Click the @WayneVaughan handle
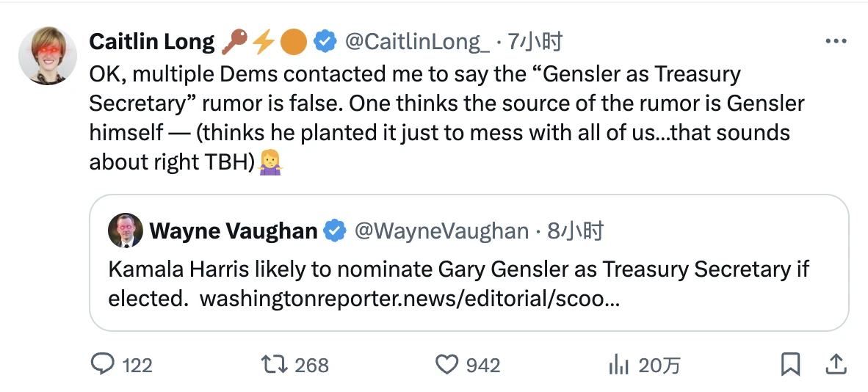 tap(441, 231)
